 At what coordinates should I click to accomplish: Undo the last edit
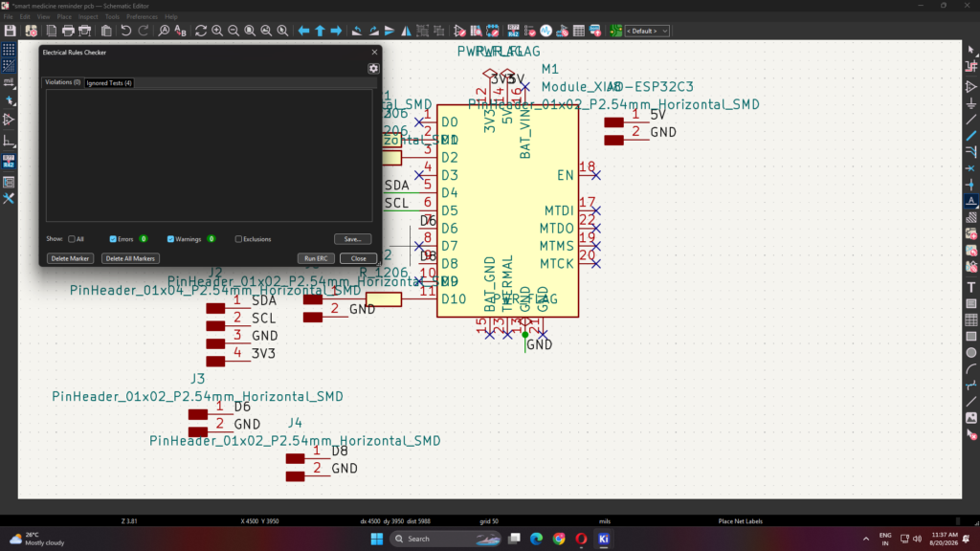click(x=126, y=31)
